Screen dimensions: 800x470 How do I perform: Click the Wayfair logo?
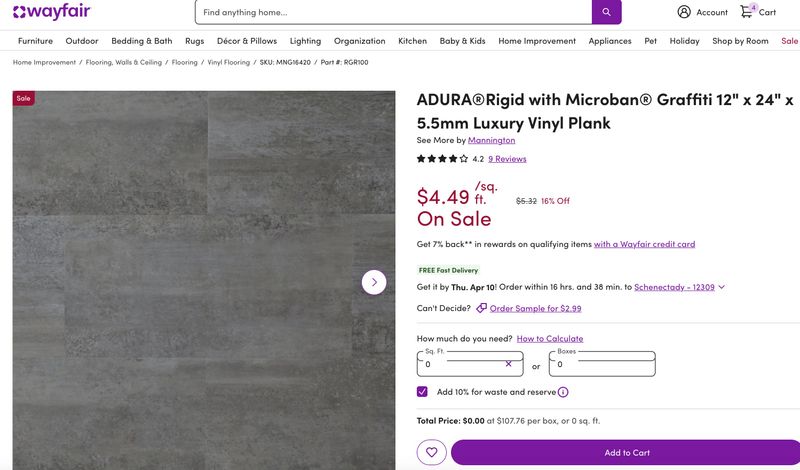pyautogui.click(x=52, y=12)
